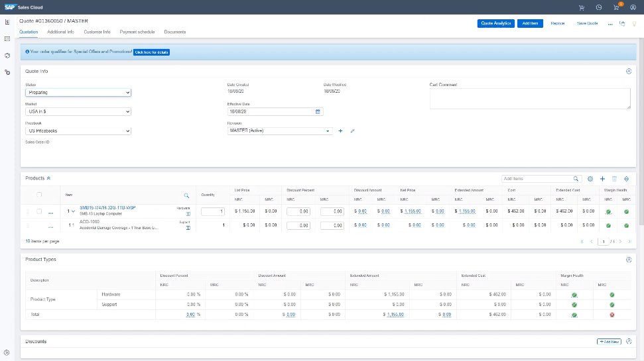Click the search magnifier in Item column
Screen dimensions: 644x361
[186, 195]
